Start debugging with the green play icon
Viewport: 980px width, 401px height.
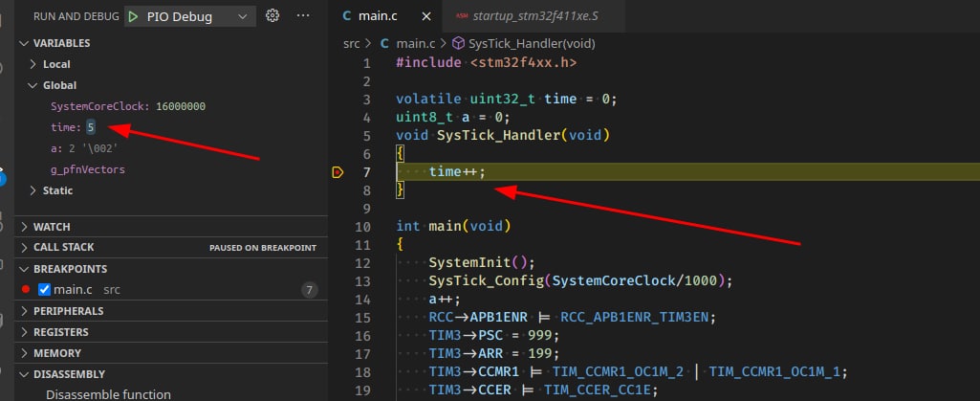[x=133, y=17]
